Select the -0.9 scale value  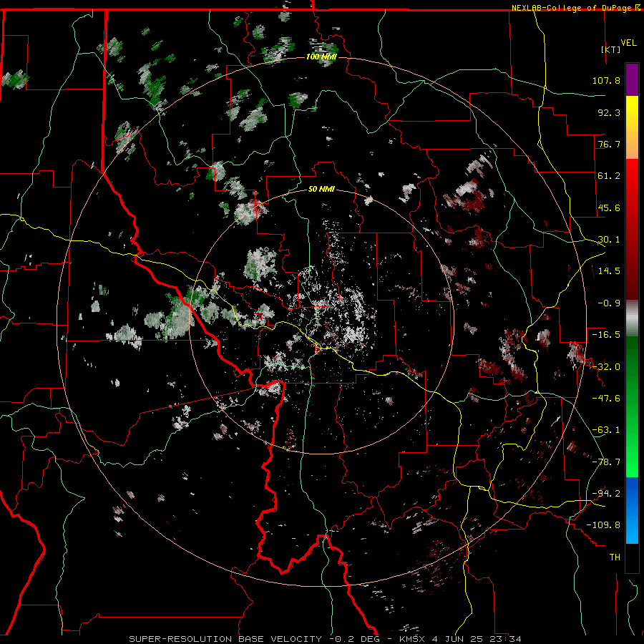pyautogui.click(x=609, y=303)
